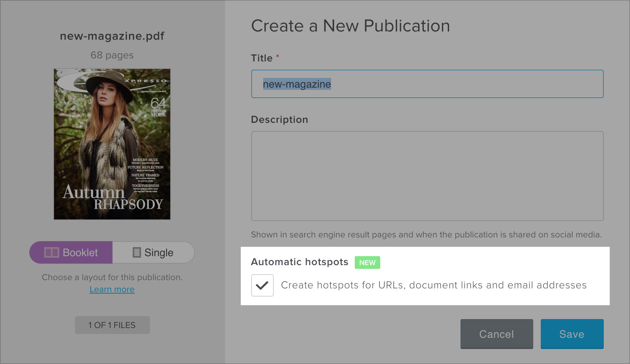Viewport: 630px width, 364px height.
Task: Select the highlighted new-magazine title text
Action: coord(297,85)
